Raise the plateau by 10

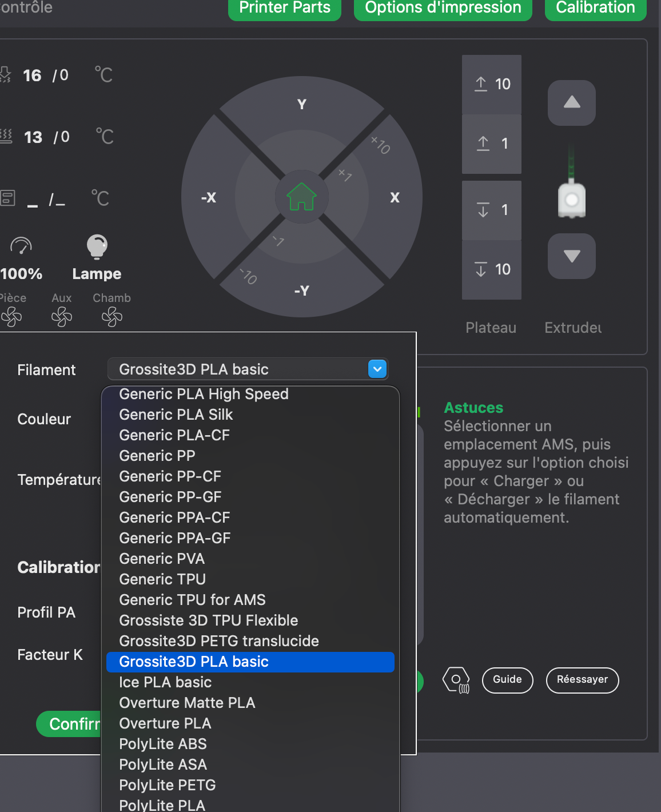coord(492,84)
